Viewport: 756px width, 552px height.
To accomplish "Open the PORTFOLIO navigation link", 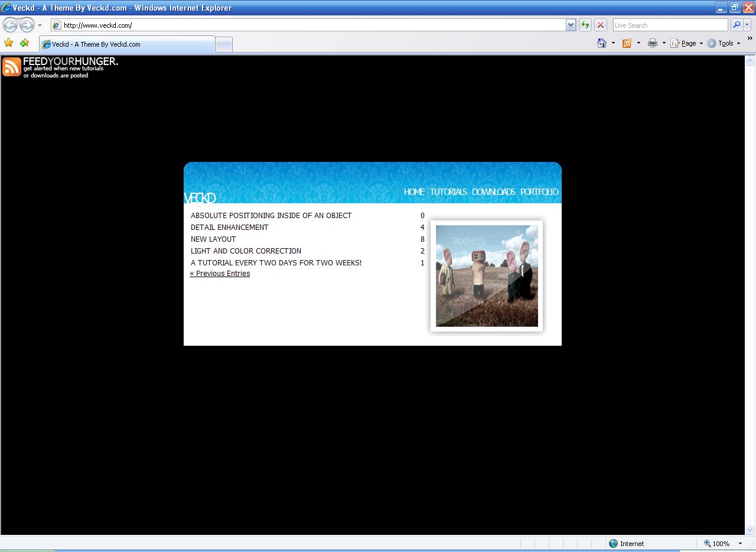I will pyautogui.click(x=539, y=191).
